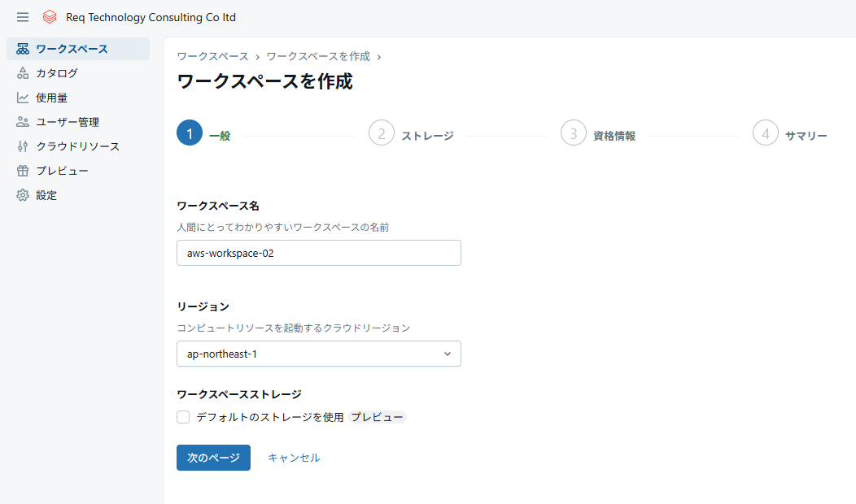
Task: Enable デフォルトのストレージを使用 checkbox
Action: coord(183,417)
